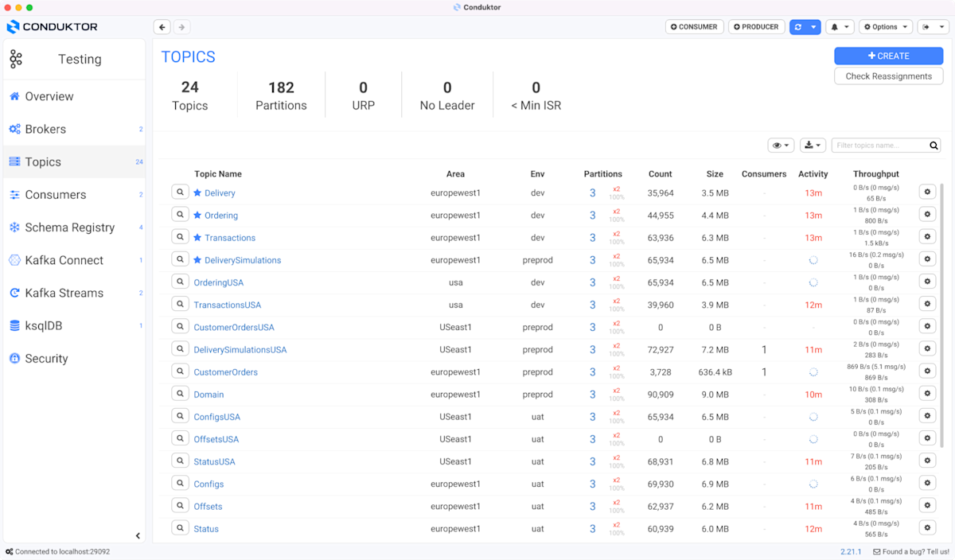Screen dimensions: 955x560
Task: Open the StatusUSA topic link
Action: (x=214, y=461)
